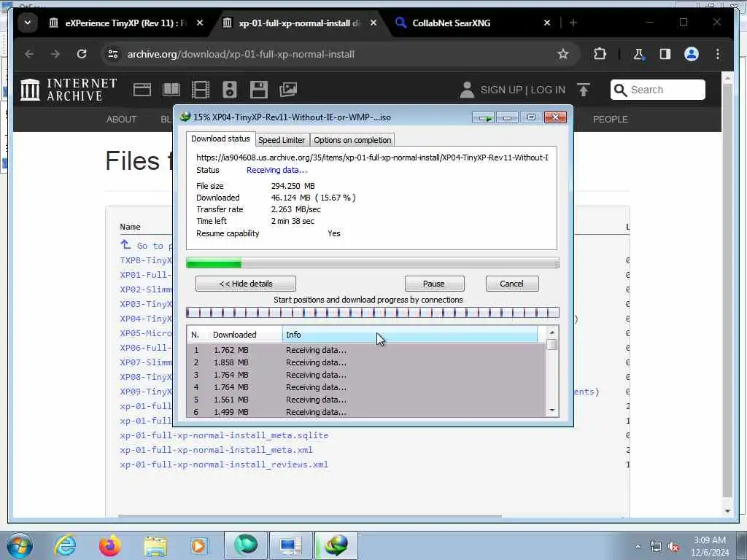Close the CollabNet SearXNG tab
747x560 pixels.
pyautogui.click(x=547, y=23)
